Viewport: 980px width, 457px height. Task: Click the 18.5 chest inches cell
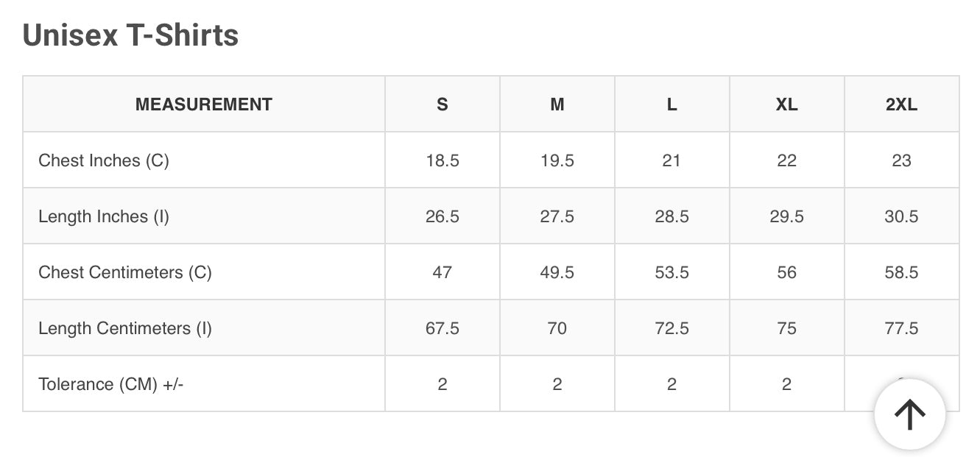point(442,160)
